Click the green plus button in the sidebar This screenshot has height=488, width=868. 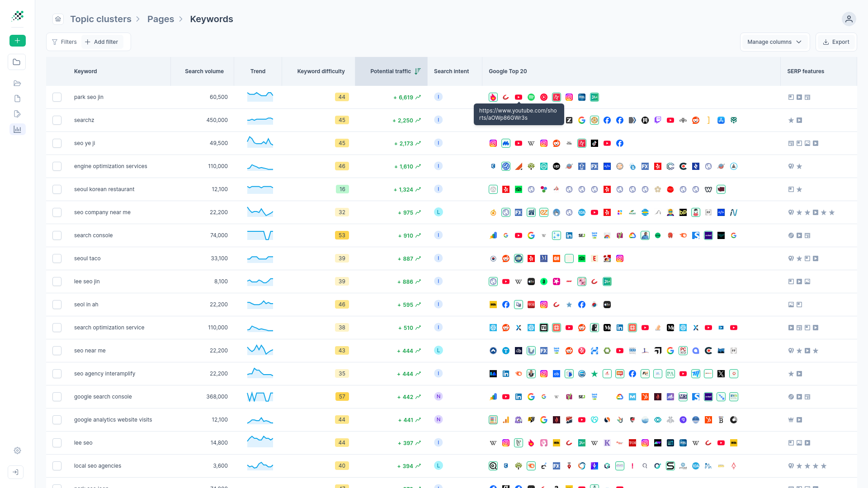click(x=17, y=41)
